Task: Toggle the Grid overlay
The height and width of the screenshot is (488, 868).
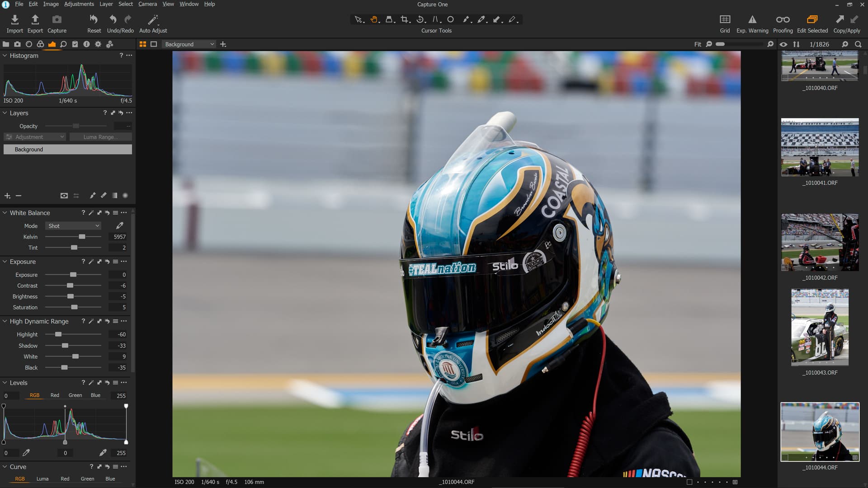Action: click(x=725, y=19)
